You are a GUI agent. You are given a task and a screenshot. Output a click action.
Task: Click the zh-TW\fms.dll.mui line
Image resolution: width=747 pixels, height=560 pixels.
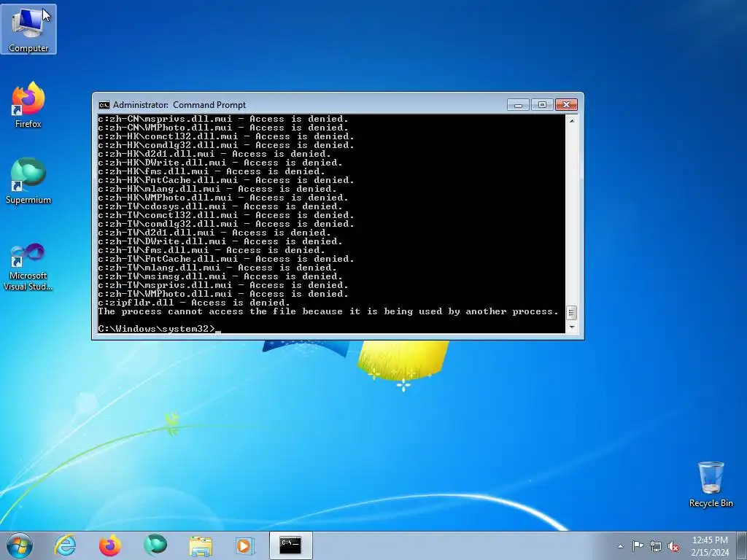[212, 251]
